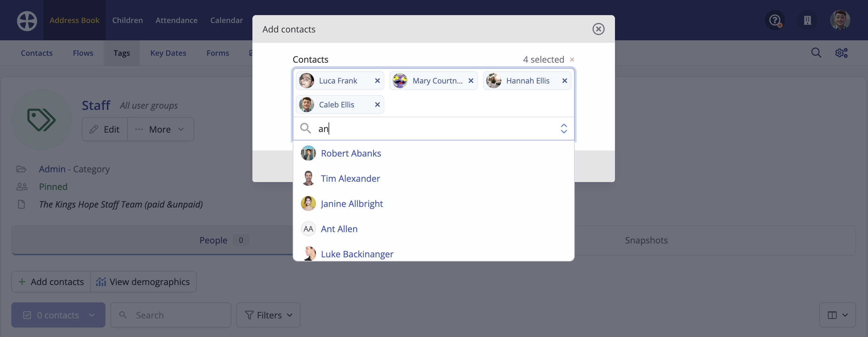Switch to Key Dates tab
This screenshot has width=868, height=337.
pyautogui.click(x=168, y=53)
